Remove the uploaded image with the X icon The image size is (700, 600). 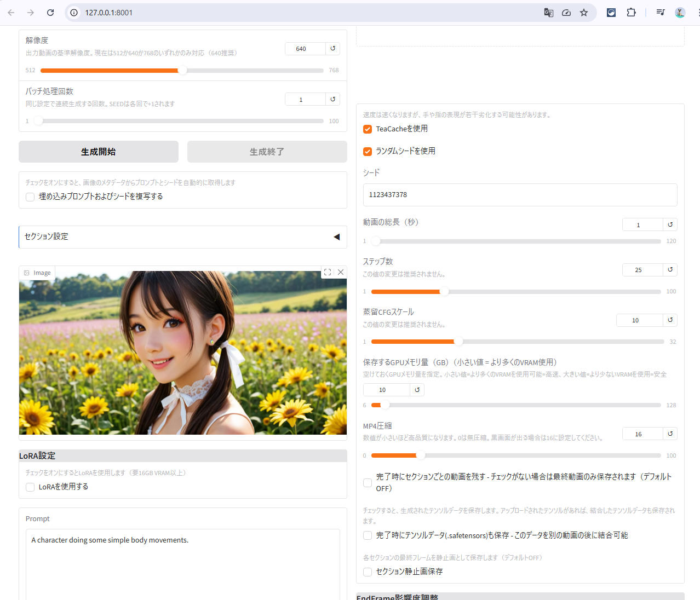341,272
